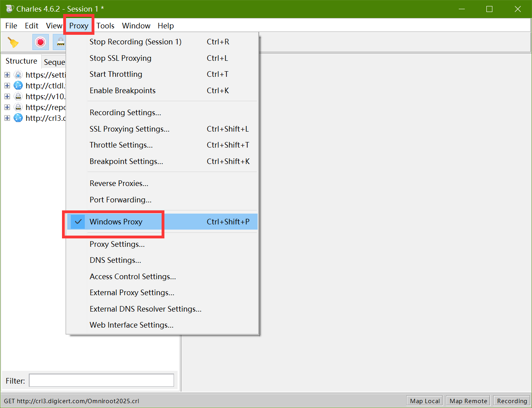This screenshot has height=408, width=532.
Task: Open the File menu
Action: pos(11,26)
